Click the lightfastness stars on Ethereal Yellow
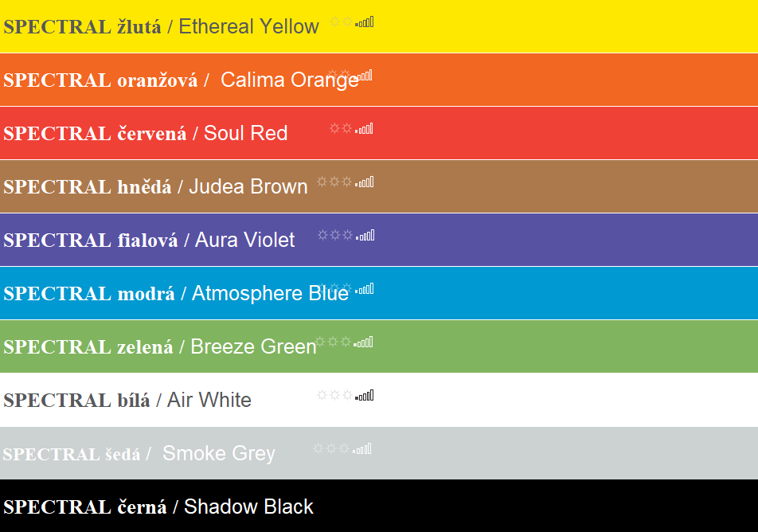 [x=342, y=22]
